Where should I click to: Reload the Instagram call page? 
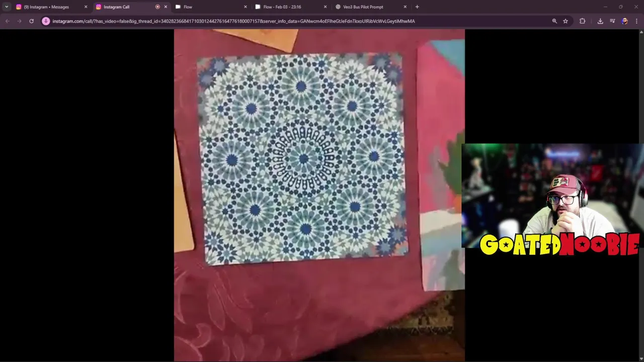click(31, 21)
